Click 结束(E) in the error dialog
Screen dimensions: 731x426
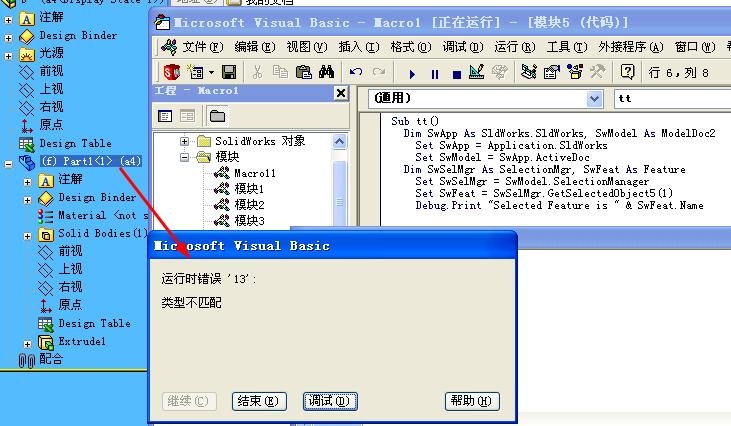coord(259,401)
